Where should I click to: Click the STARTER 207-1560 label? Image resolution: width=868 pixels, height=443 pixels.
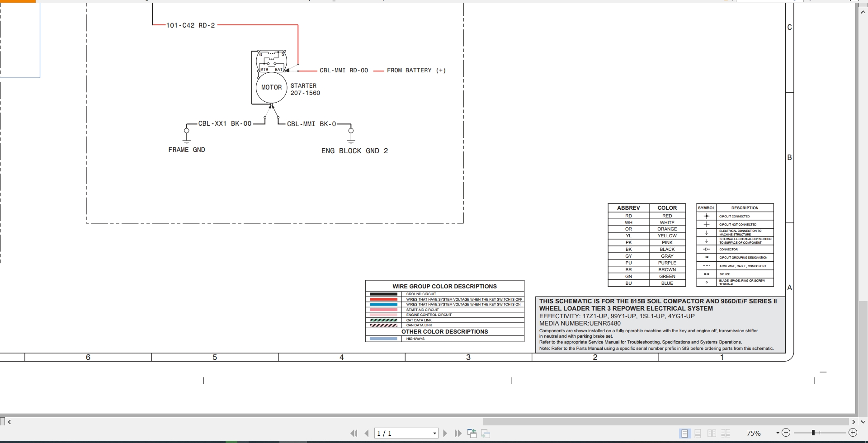point(305,89)
